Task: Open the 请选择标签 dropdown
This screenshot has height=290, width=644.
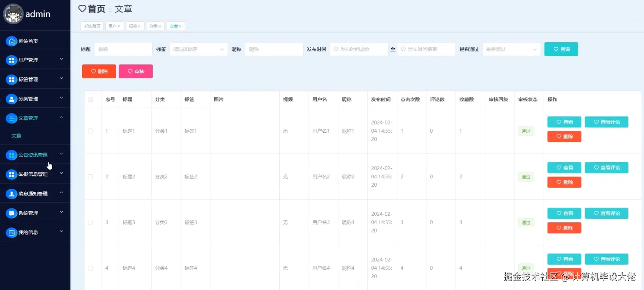Action: point(199,49)
